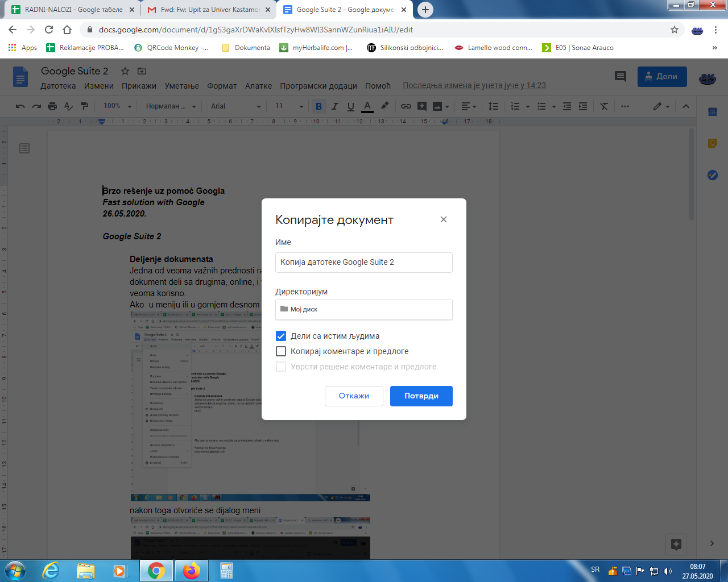The height and width of the screenshot is (582, 728).
Task: Open the Прикажи menu
Action: (x=139, y=86)
